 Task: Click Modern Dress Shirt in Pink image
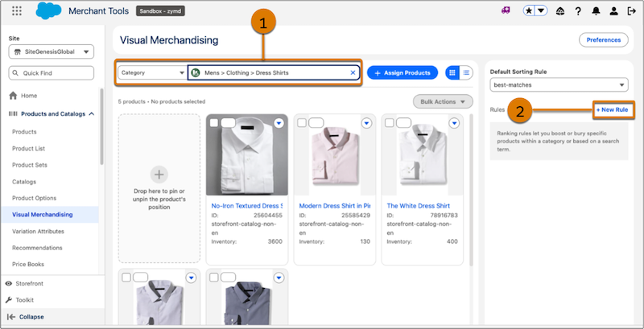335,155
